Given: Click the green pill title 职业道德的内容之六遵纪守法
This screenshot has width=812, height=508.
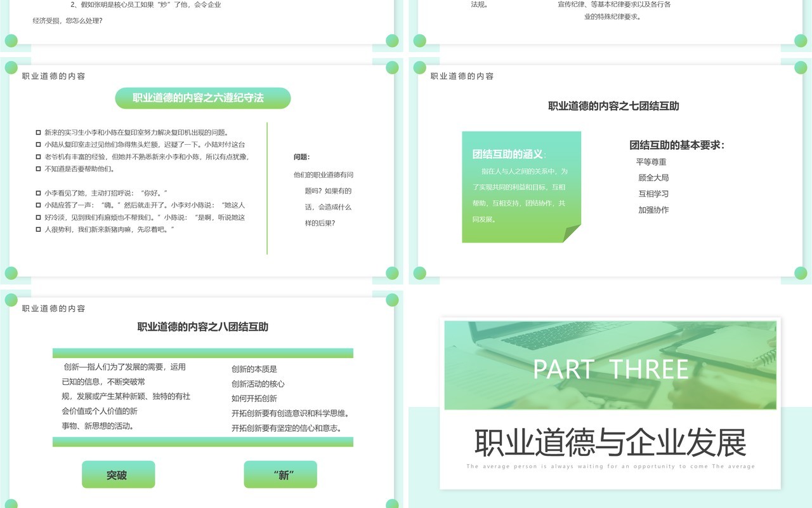Looking at the screenshot, I should pos(203,98).
